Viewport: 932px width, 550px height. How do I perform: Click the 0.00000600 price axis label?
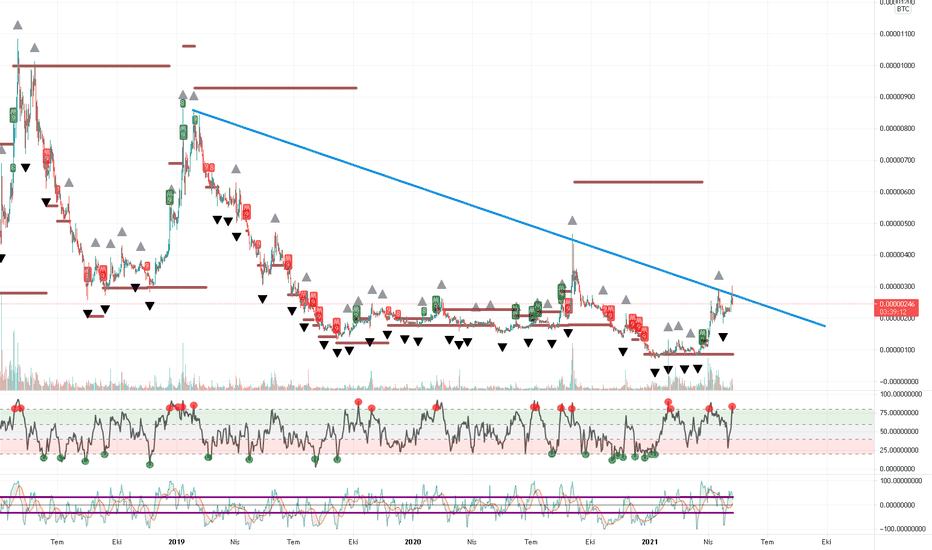[x=897, y=192]
